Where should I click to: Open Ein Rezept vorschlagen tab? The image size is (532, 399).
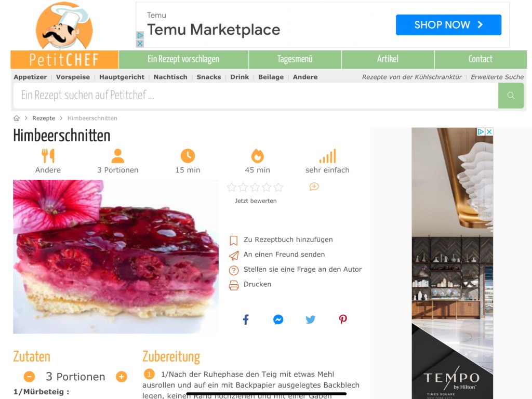(183, 59)
